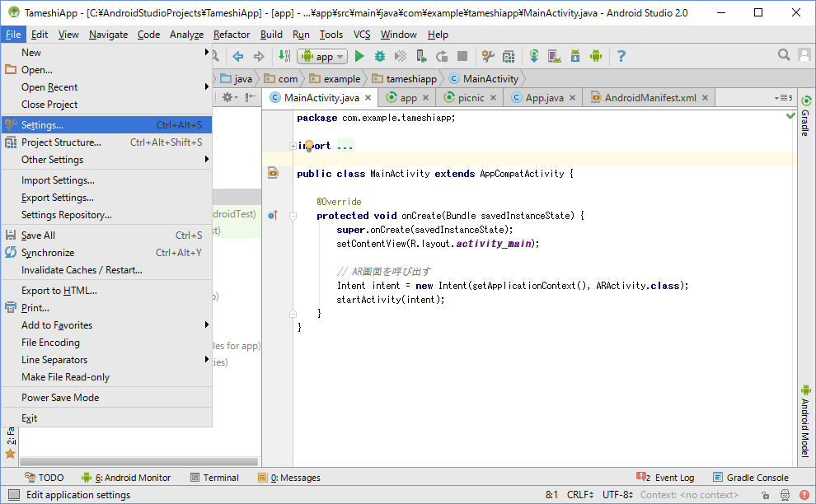Open the Edit menu
816x504 pixels.
pos(40,35)
